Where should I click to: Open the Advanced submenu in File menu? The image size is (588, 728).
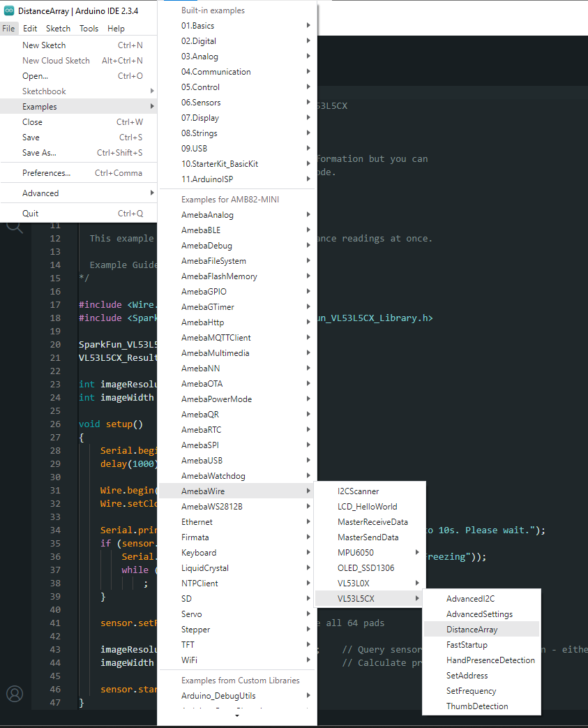click(x=40, y=193)
